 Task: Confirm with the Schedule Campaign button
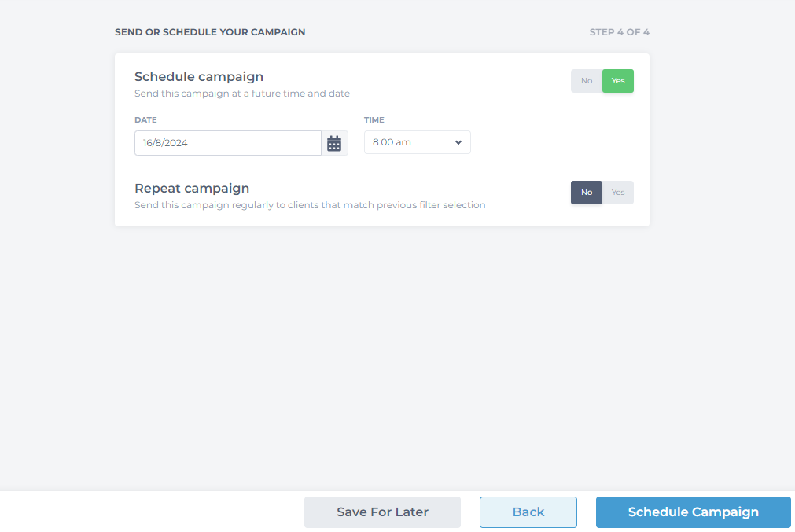click(693, 512)
